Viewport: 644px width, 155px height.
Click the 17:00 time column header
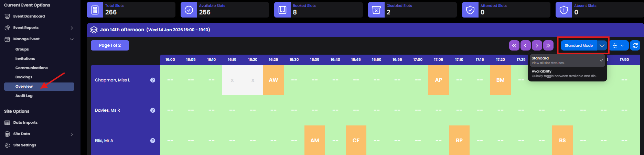(x=418, y=59)
